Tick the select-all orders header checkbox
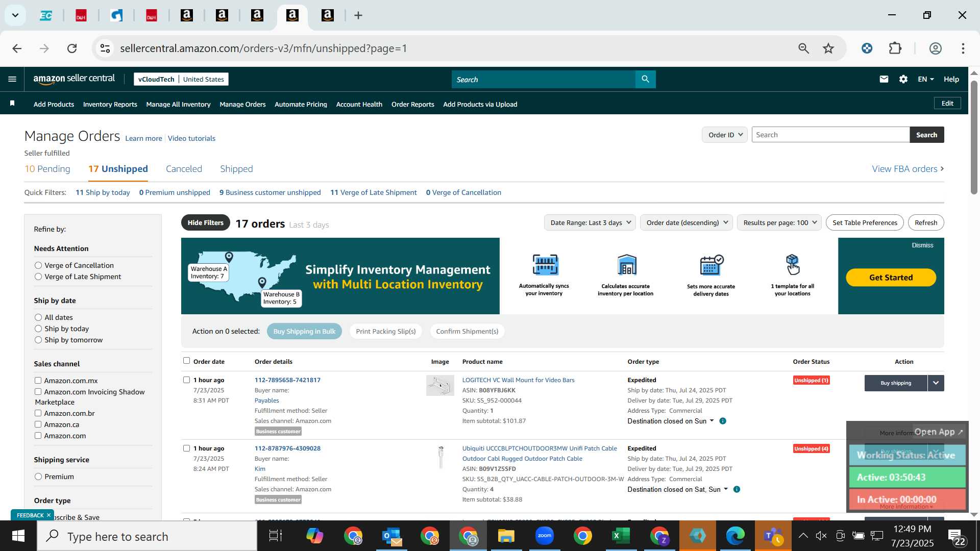 coord(186,361)
